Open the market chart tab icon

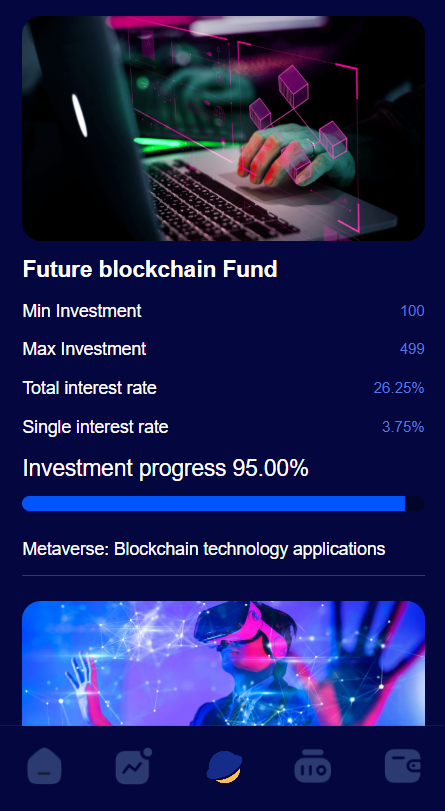tap(134, 766)
